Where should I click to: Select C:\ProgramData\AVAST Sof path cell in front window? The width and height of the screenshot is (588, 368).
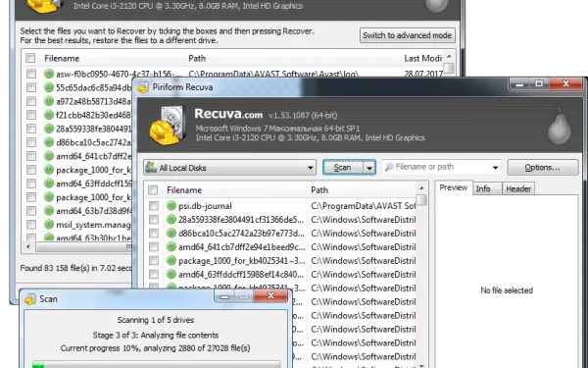pos(363,206)
